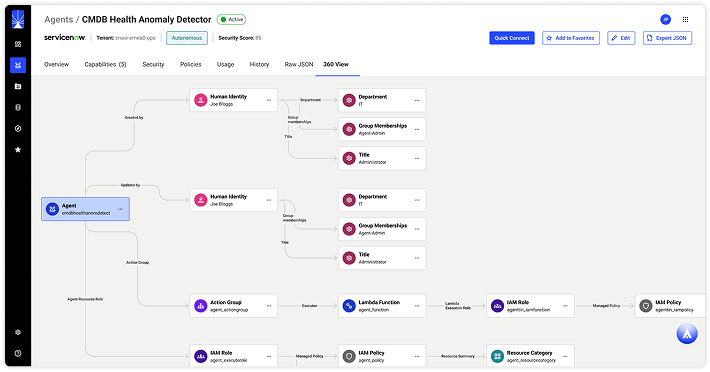The width and height of the screenshot is (710, 372).
Task: Click the user avatar in top right
Action: tap(665, 19)
